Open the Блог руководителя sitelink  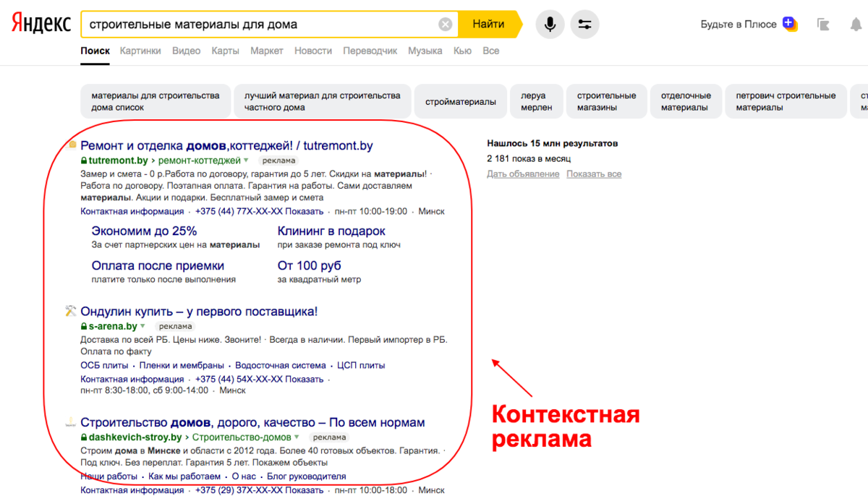tap(306, 476)
